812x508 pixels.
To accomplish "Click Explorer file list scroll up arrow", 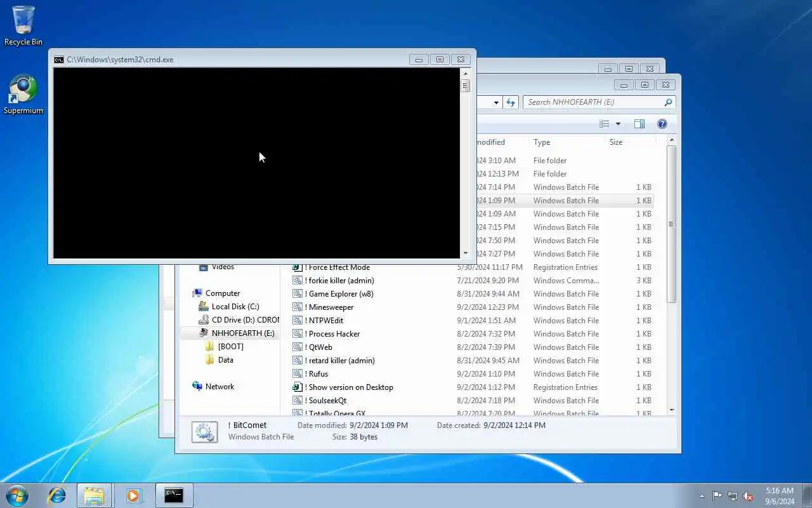I will click(x=672, y=140).
